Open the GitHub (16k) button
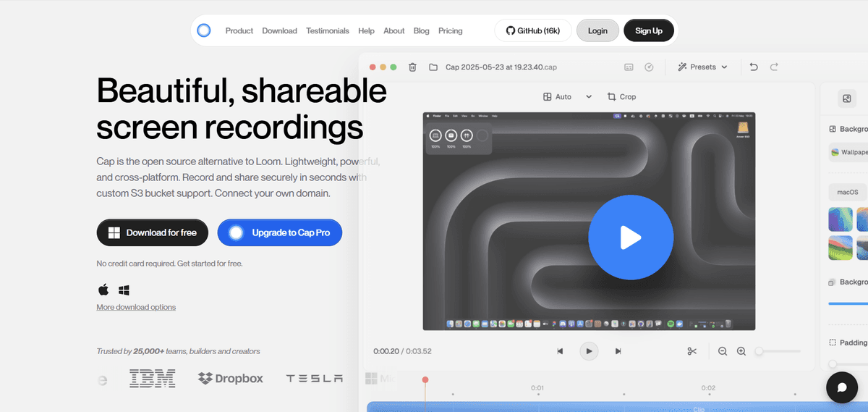 533,30
